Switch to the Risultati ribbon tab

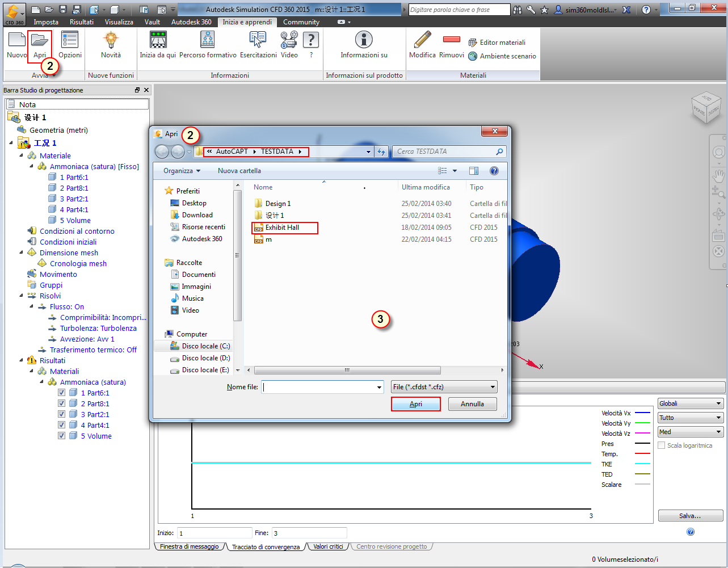(x=82, y=22)
